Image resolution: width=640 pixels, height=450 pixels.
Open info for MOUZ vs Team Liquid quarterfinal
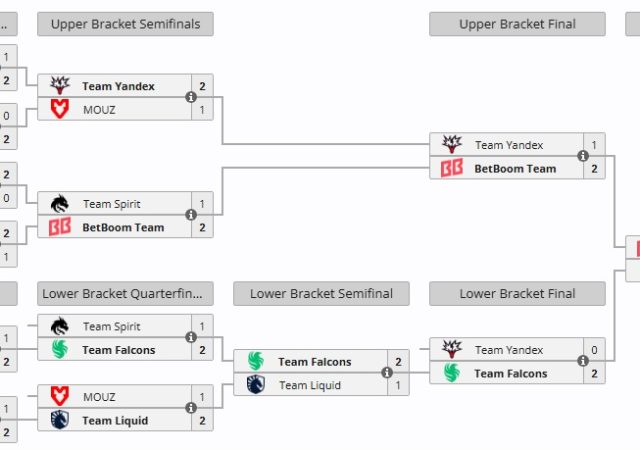point(190,408)
